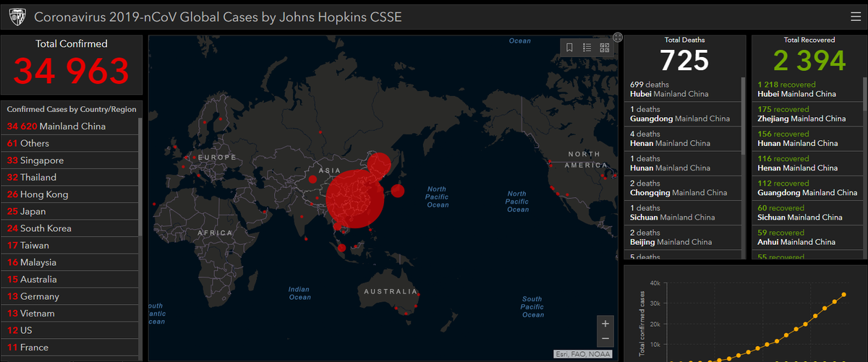The width and height of the screenshot is (868, 362).
Task: Click the 1 218 recovered Hubei entry
Action: point(807,90)
